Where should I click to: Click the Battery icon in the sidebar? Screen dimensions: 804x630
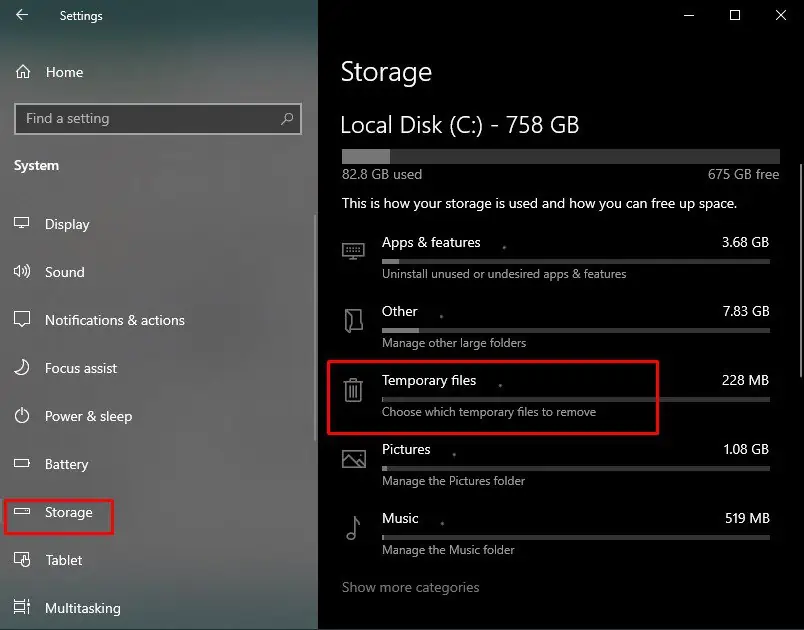tap(22, 463)
